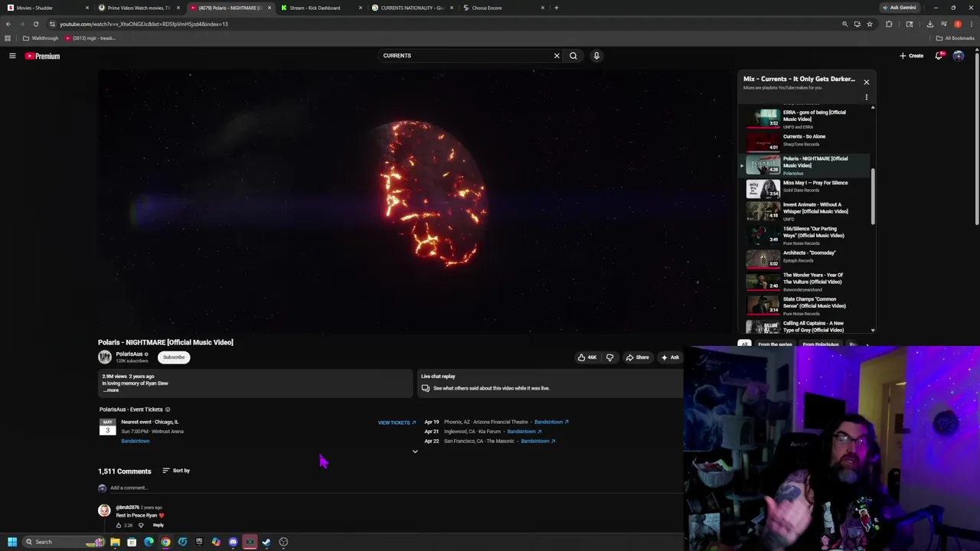
Task: Clear the CURRENTS search text
Action: point(557,56)
